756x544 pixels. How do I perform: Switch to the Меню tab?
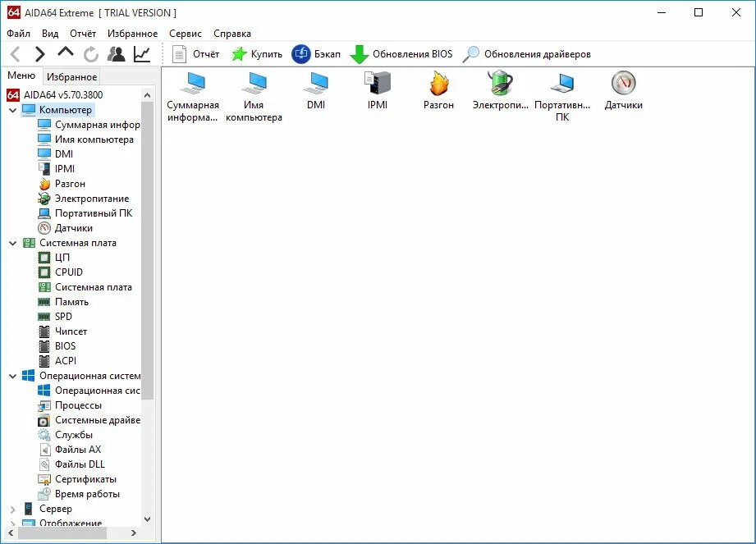pyautogui.click(x=21, y=75)
